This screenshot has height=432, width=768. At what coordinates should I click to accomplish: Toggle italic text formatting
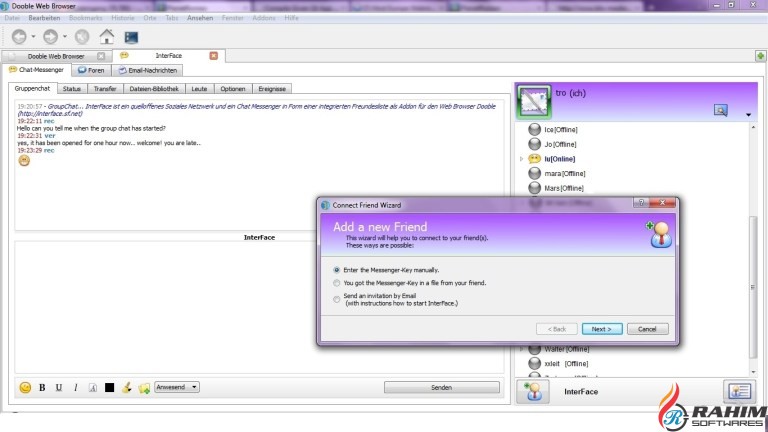click(75, 387)
